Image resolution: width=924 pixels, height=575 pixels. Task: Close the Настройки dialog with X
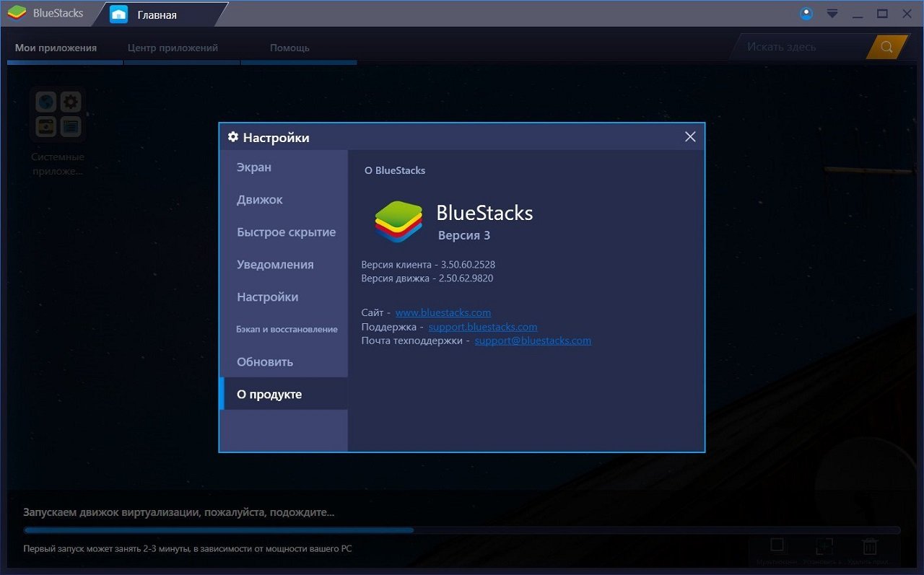coord(690,137)
